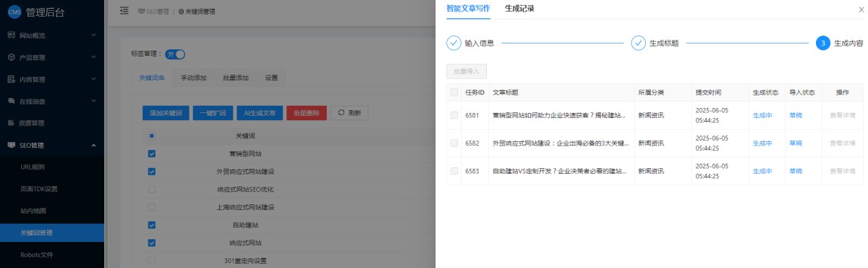
Task: Click the 资源管理 sidebar icon
Action: (x=12, y=123)
